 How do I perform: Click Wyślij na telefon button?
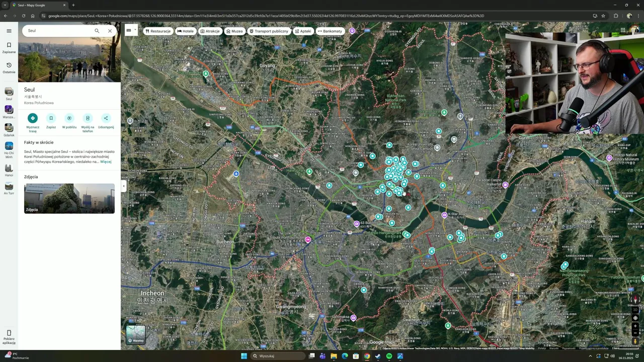pyautogui.click(x=88, y=118)
